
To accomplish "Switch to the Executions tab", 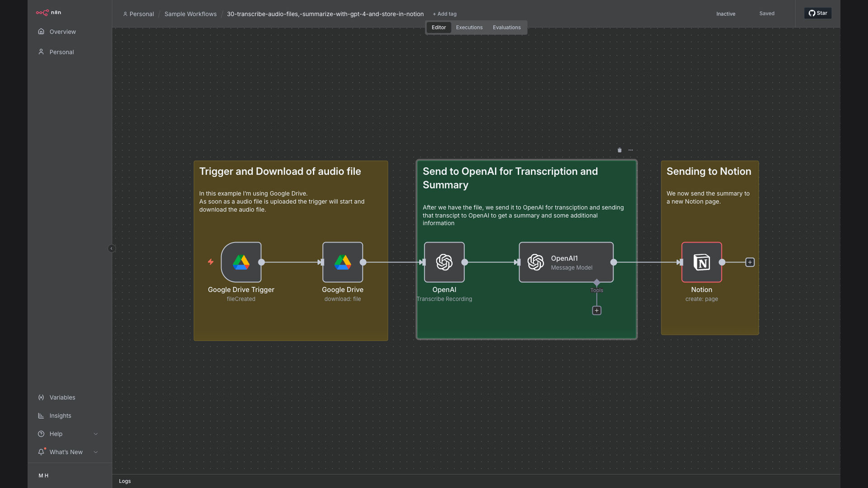I will pos(469,28).
